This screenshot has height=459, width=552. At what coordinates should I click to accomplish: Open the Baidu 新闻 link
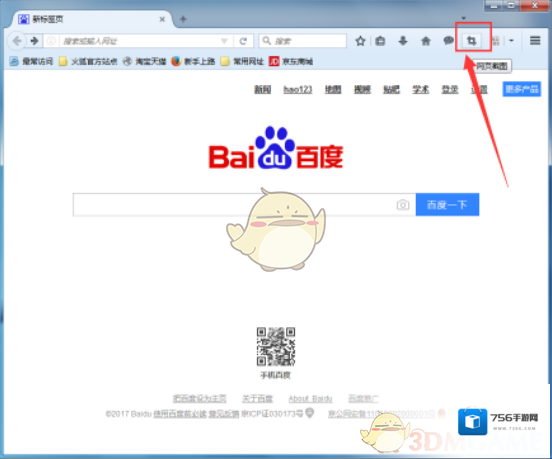click(263, 89)
